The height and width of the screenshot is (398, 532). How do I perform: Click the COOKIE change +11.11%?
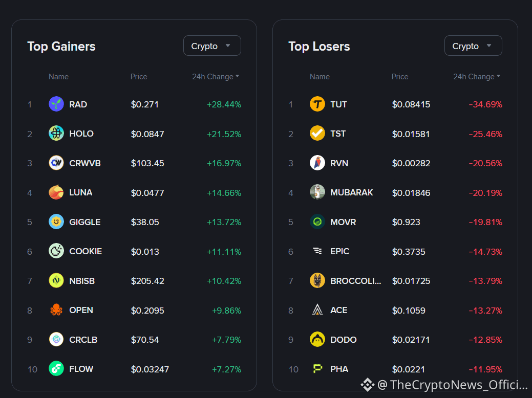click(x=224, y=252)
